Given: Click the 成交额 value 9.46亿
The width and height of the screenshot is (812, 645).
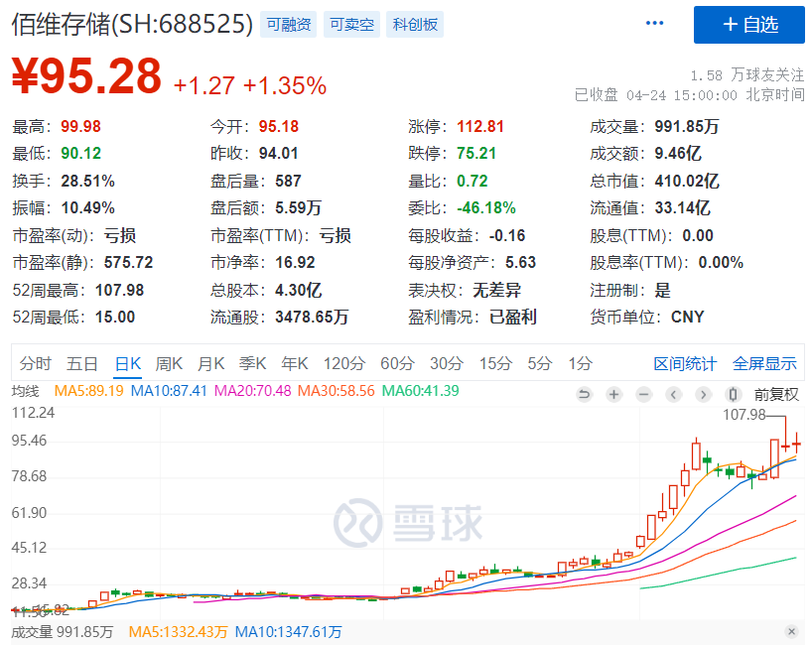Looking at the screenshot, I should [678, 153].
